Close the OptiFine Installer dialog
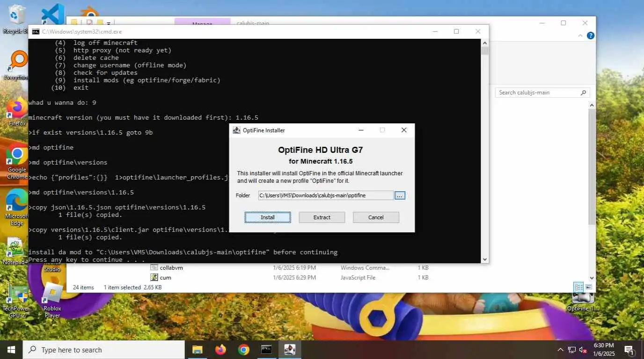This screenshot has height=359, width=644. pos(404,130)
